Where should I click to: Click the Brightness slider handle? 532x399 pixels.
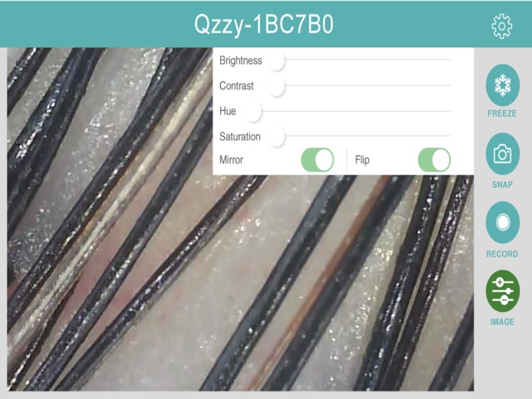[276, 60]
